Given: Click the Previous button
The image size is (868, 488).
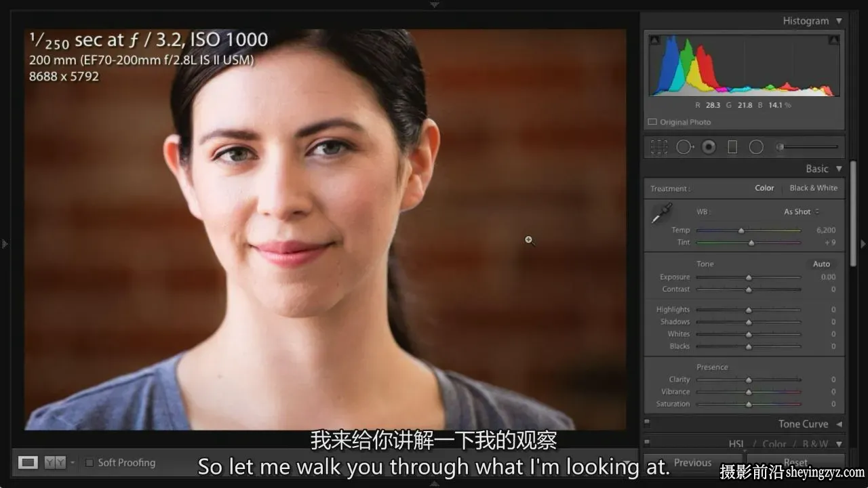Looking at the screenshot, I should point(692,463).
